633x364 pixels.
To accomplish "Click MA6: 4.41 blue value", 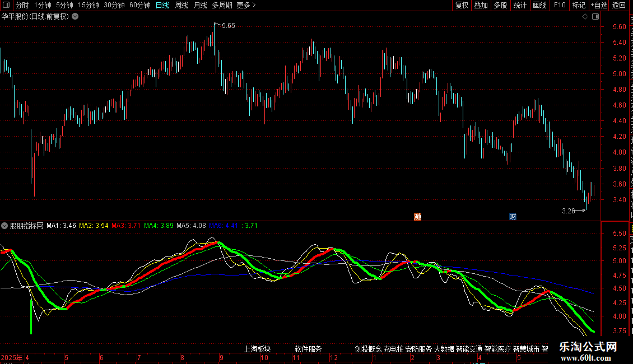I will (x=224, y=226).
